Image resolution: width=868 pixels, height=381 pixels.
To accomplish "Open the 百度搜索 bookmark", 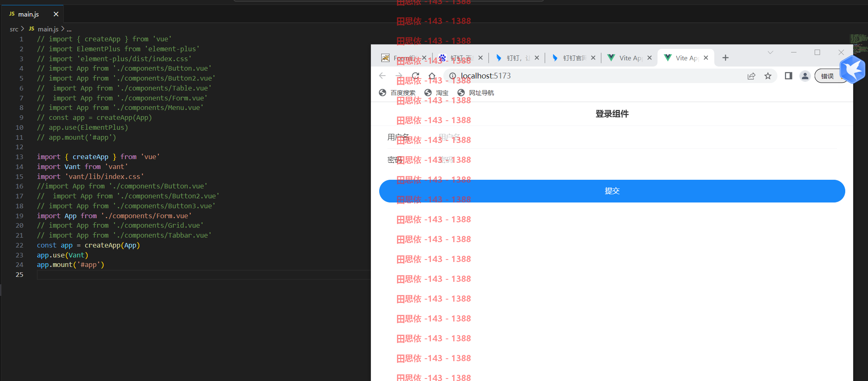I will [397, 93].
